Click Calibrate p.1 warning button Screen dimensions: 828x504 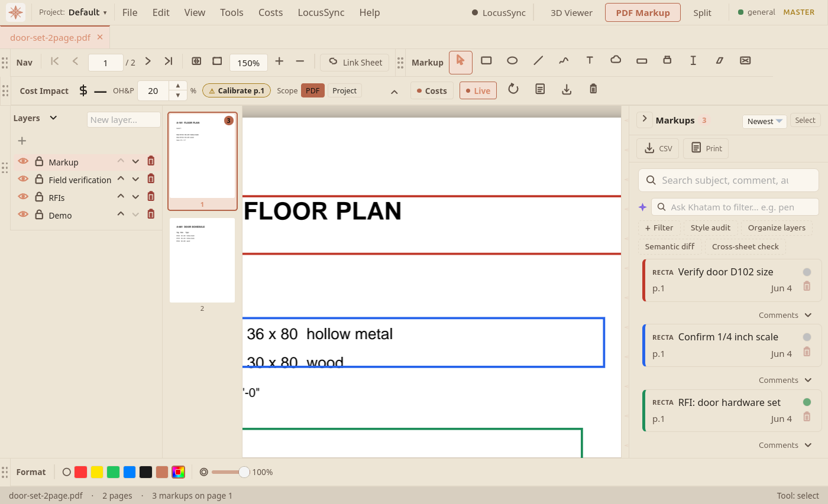(237, 90)
